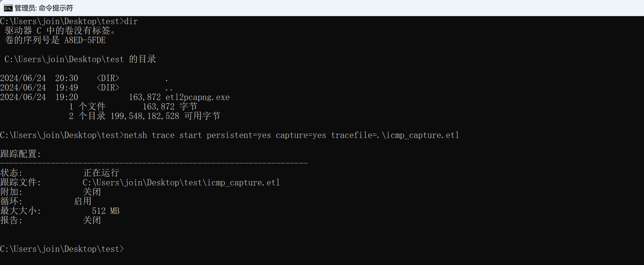Click the 'netsh' word in trace command
The width and height of the screenshot is (644, 265).
coord(136,135)
